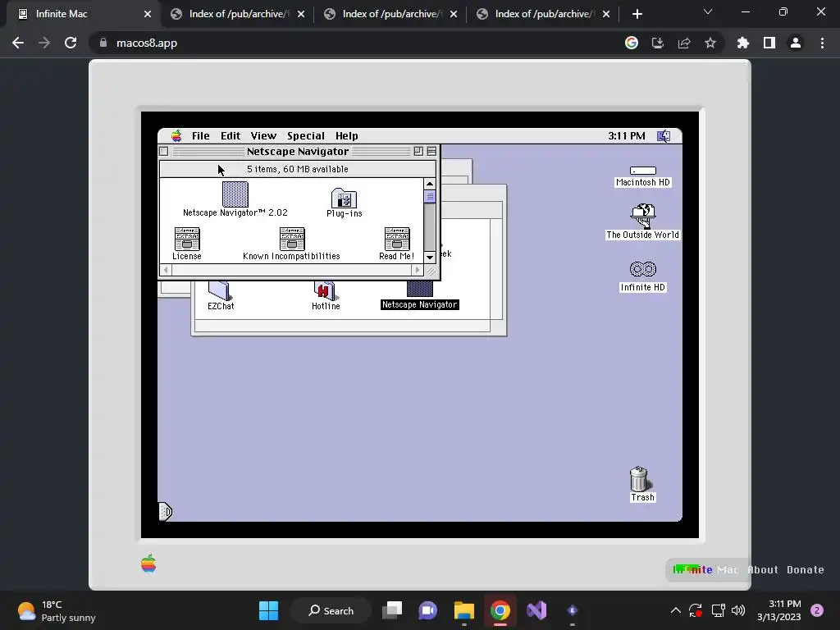Bookmark this page with the star icon

click(x=710, y=43)
